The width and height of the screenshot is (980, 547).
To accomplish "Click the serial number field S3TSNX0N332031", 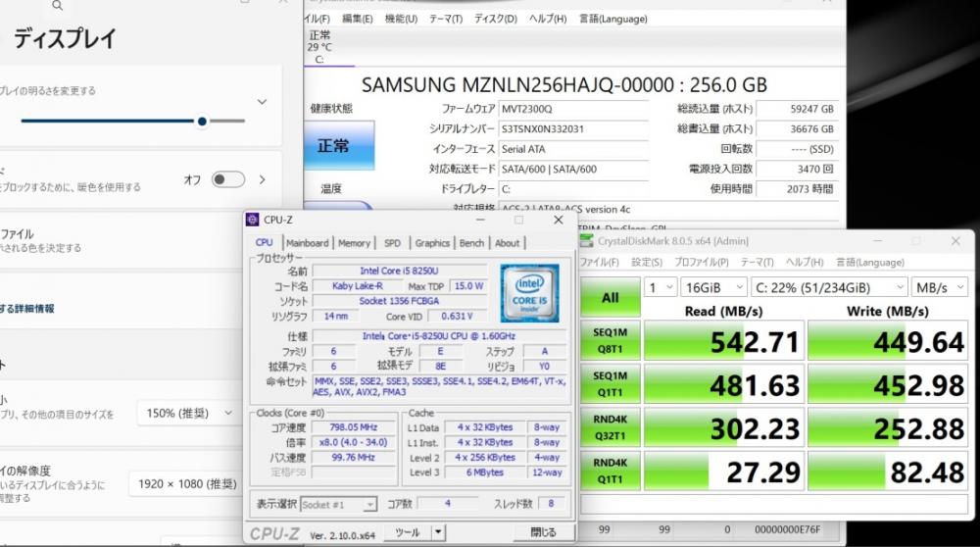I will [x=573, y=128].
